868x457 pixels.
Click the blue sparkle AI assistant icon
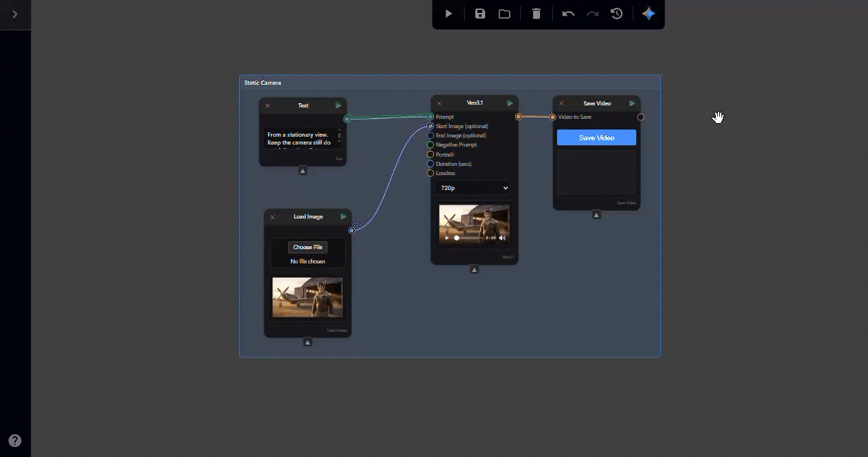pyautogui.click(x=648, y=14)
